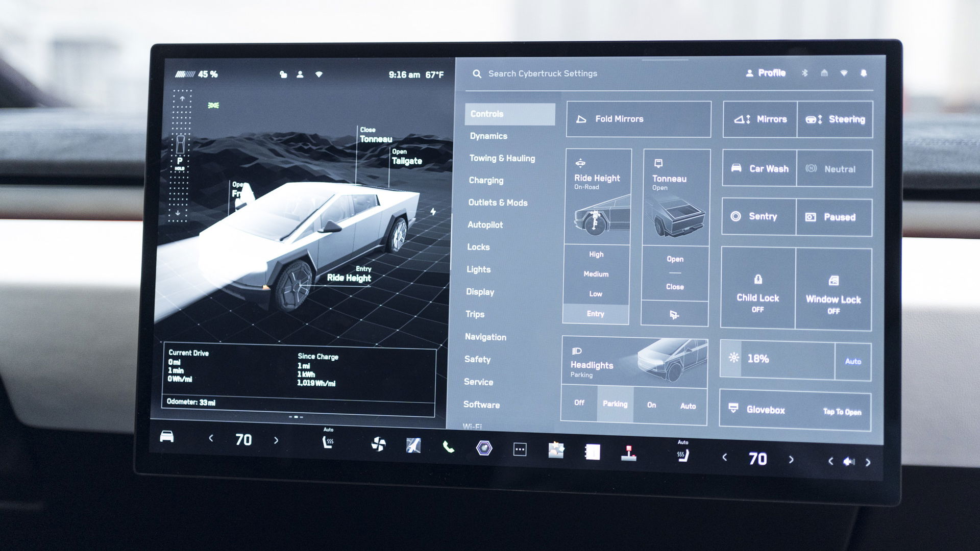Tap the charge port lightning icon

[433, 211]
